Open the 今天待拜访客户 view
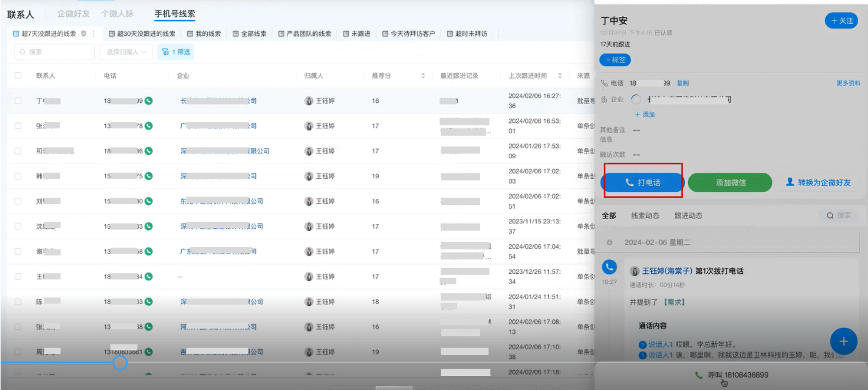Viewport: 868px width, 390px height. tap(409, 34)
